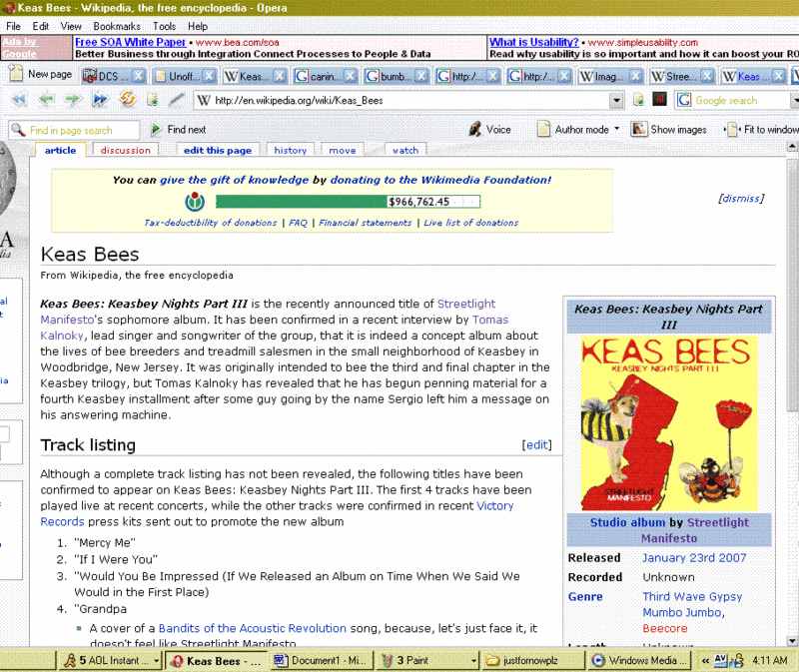Toggle Fit to window width
The width and height of the screenshot is (799, 672).
pyautogui.click(x=762, y=130)
